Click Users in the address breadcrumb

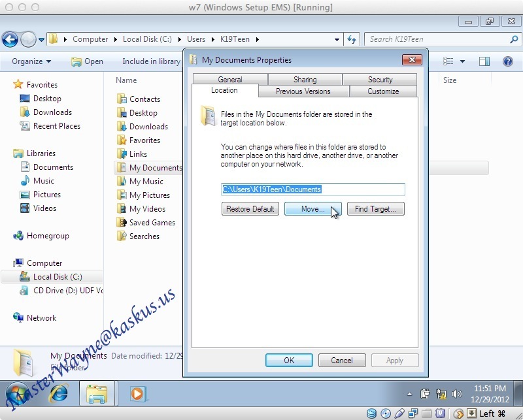[196, 39]
